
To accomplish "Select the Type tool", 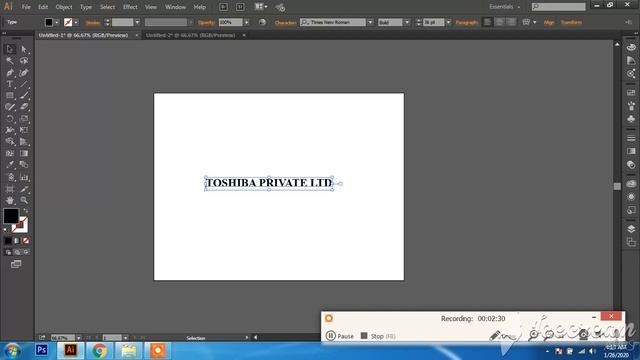I will pos(10,84).
